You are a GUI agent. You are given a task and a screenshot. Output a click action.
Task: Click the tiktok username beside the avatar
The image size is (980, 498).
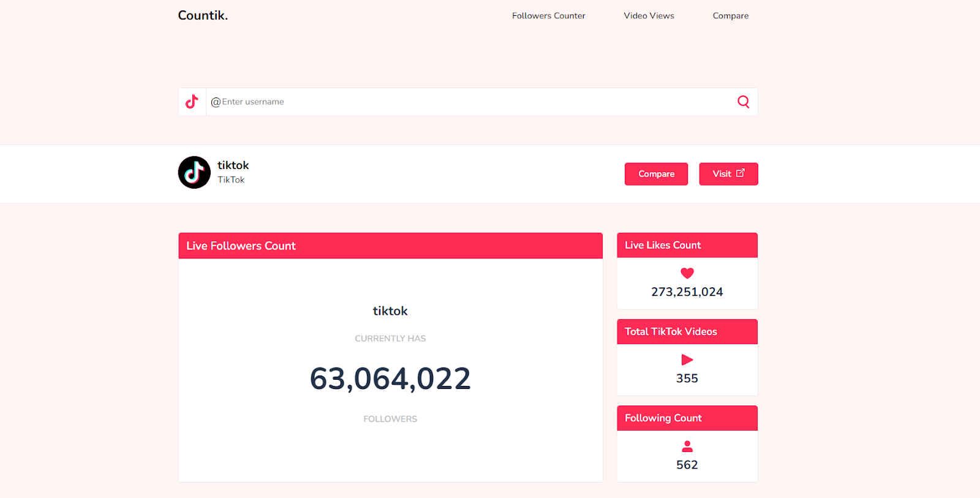[233, 165]
